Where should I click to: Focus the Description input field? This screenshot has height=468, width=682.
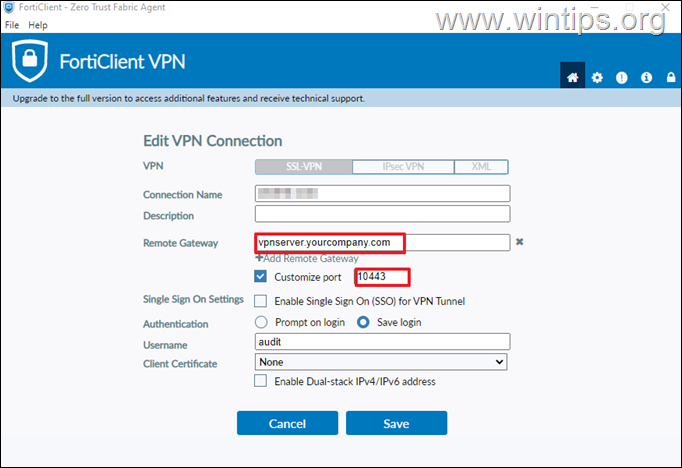[x=382, y=214]
